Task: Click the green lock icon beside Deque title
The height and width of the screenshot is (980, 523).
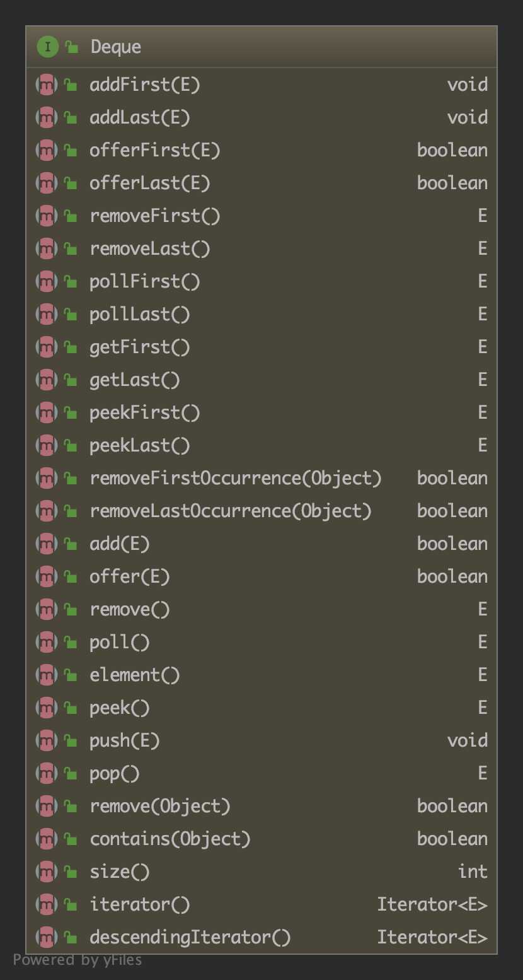Action: [72, 47]
